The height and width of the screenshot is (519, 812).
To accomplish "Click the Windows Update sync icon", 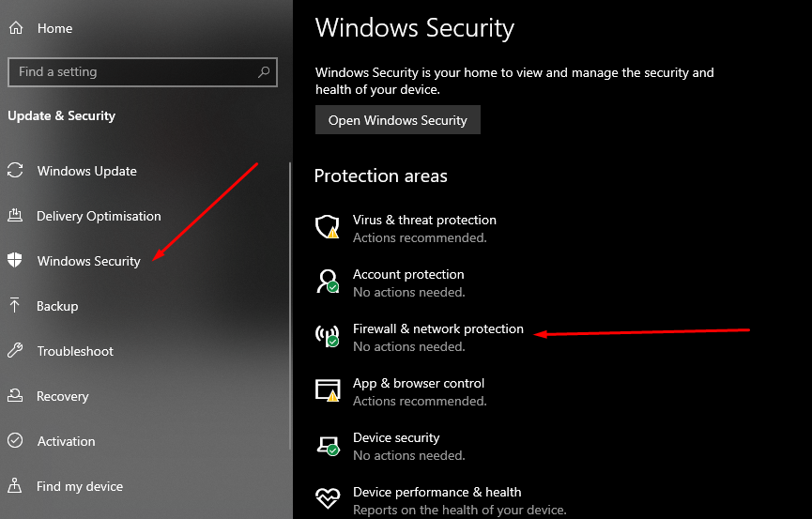I will click(15, 171).
